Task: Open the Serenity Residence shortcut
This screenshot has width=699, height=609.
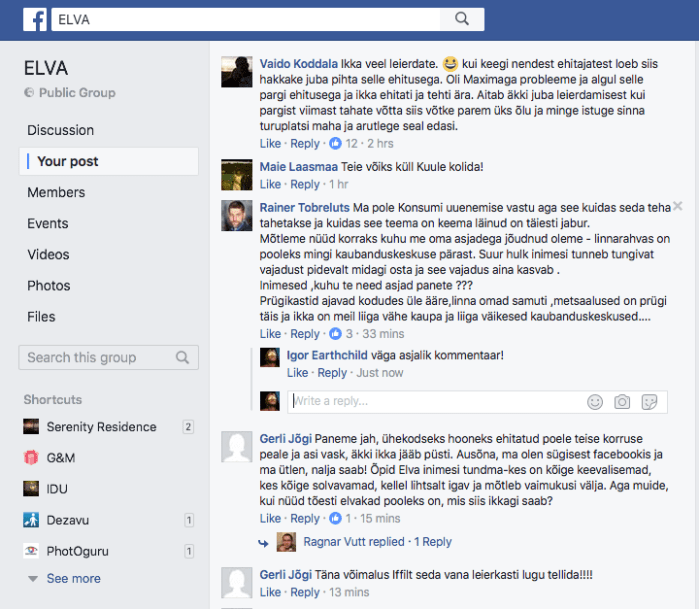Action: point(101,427)
